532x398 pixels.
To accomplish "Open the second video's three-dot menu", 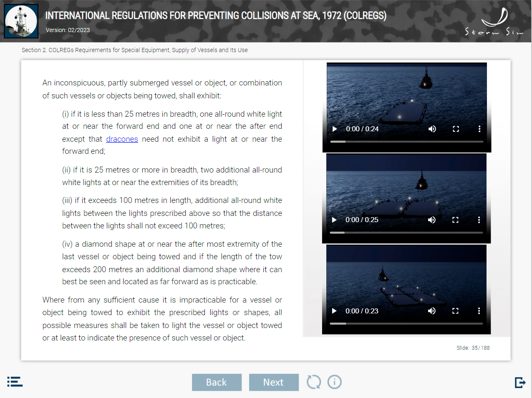I will coord(479,220).
